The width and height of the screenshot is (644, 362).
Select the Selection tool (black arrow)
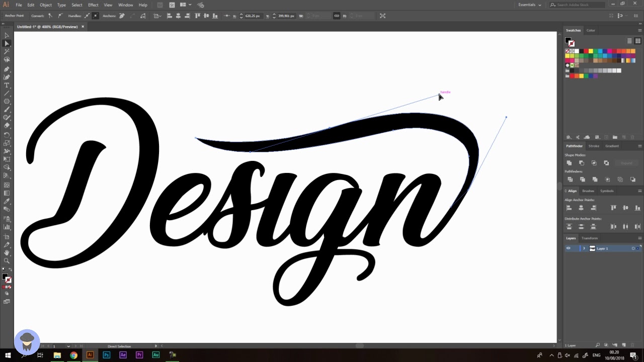(7, 35)
